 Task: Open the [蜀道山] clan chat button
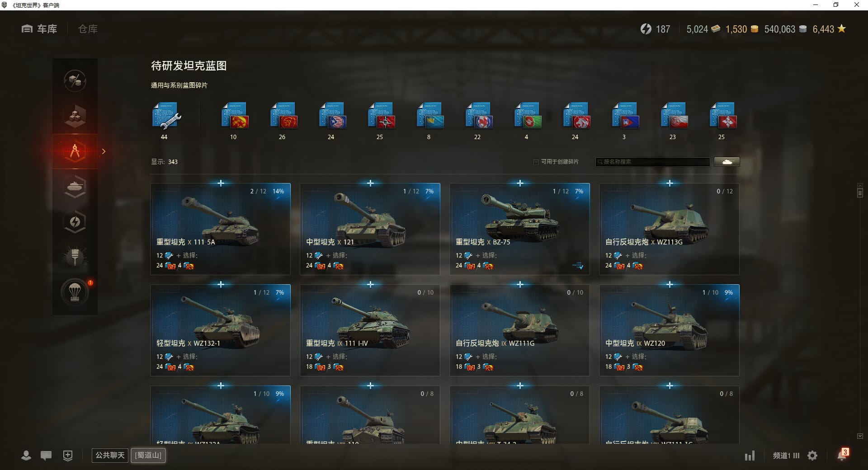(x=148, y=455)
